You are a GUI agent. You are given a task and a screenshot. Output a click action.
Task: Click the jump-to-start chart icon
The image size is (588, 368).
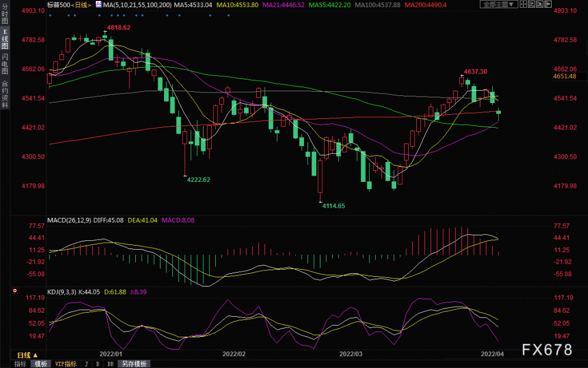tap(532, 4)
